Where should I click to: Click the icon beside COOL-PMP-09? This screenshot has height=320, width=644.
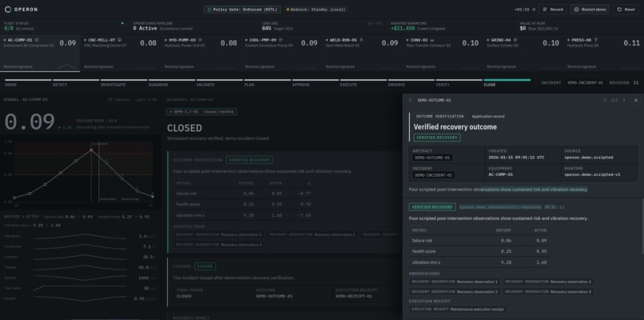280,40
